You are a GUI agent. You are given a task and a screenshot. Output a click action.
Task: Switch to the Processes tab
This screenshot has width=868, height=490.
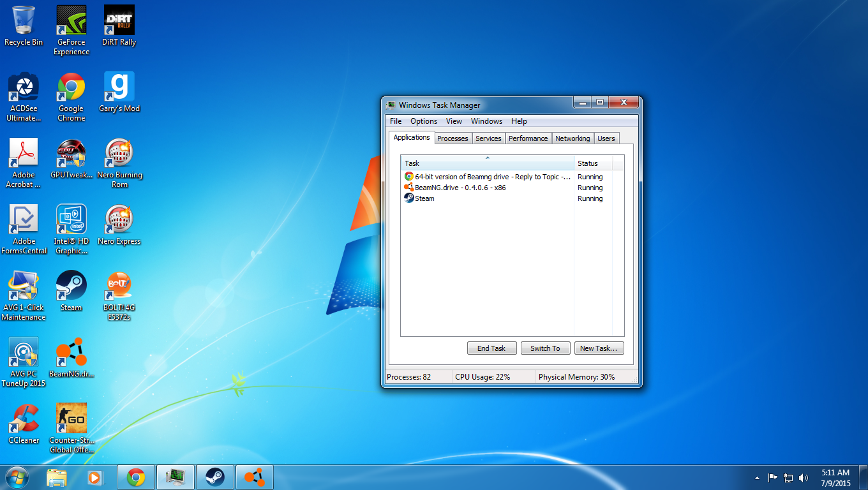click(453, 138)
